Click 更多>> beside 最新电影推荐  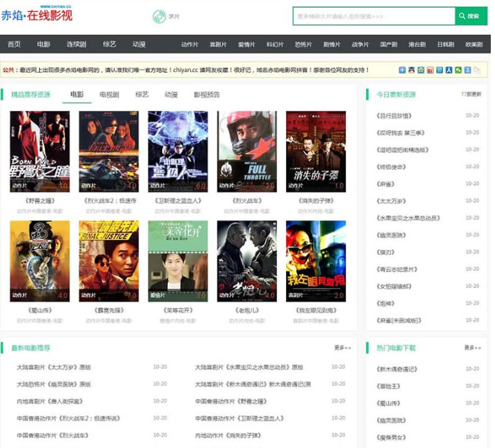(343, 347)
